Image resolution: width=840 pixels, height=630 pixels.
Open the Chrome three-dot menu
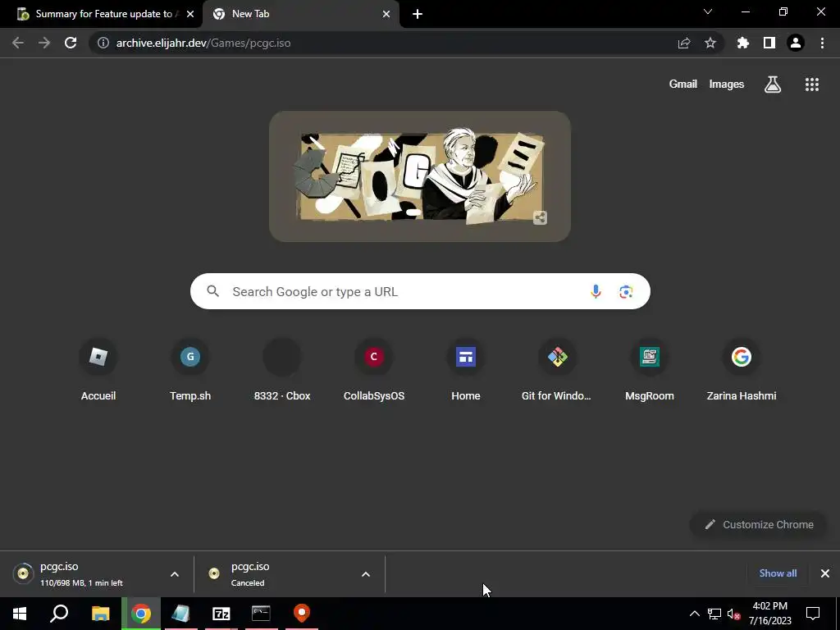click(822, 43)
